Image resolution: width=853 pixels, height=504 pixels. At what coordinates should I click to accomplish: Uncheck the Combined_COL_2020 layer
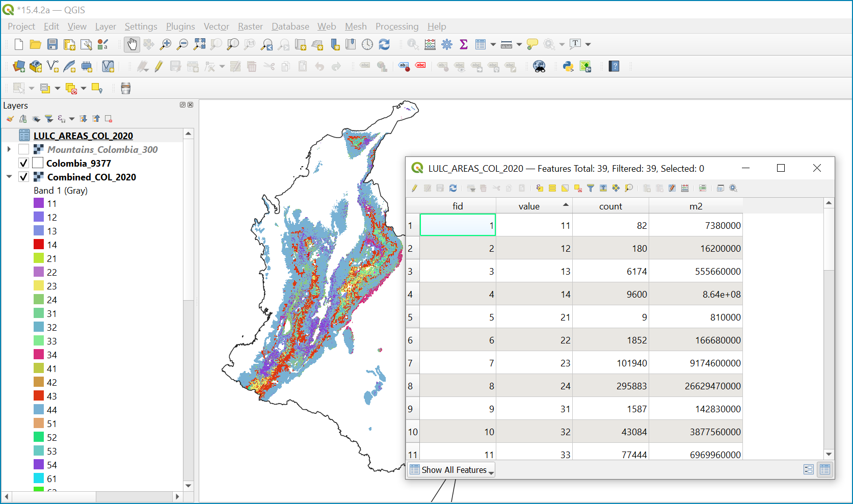pos(23,177)
